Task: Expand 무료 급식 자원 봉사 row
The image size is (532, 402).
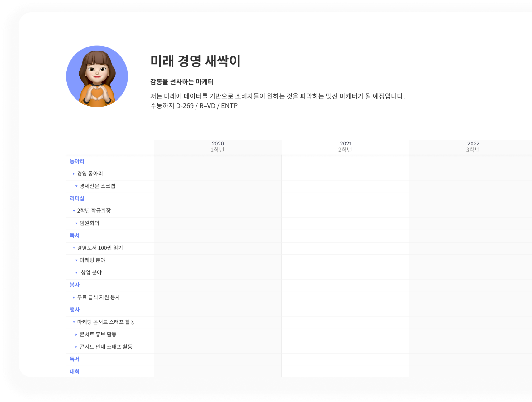Action: point(74,297)
